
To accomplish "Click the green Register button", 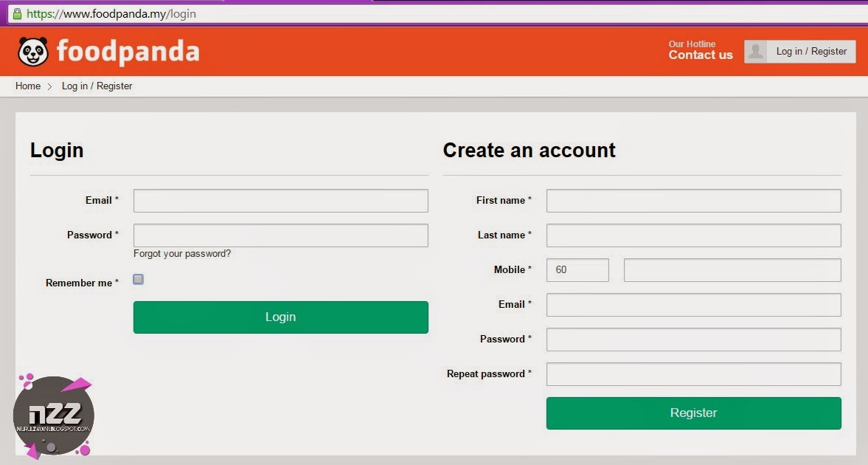I will pyautogui.click(x=694, y=413).
